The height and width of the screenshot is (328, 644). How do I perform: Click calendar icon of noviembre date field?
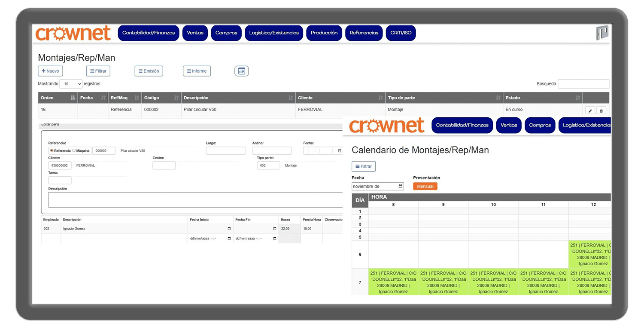pos(401,187)
